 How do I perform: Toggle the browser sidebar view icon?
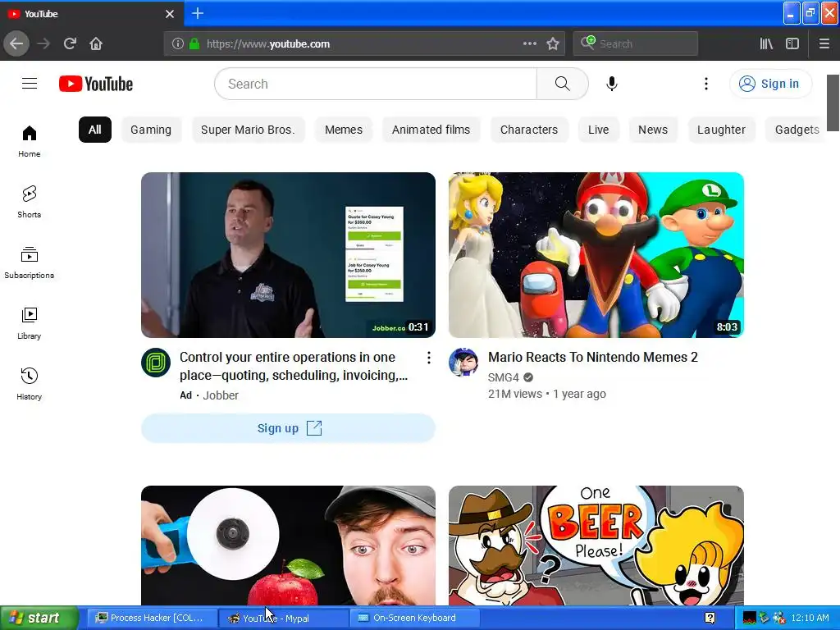coord(792,43)
